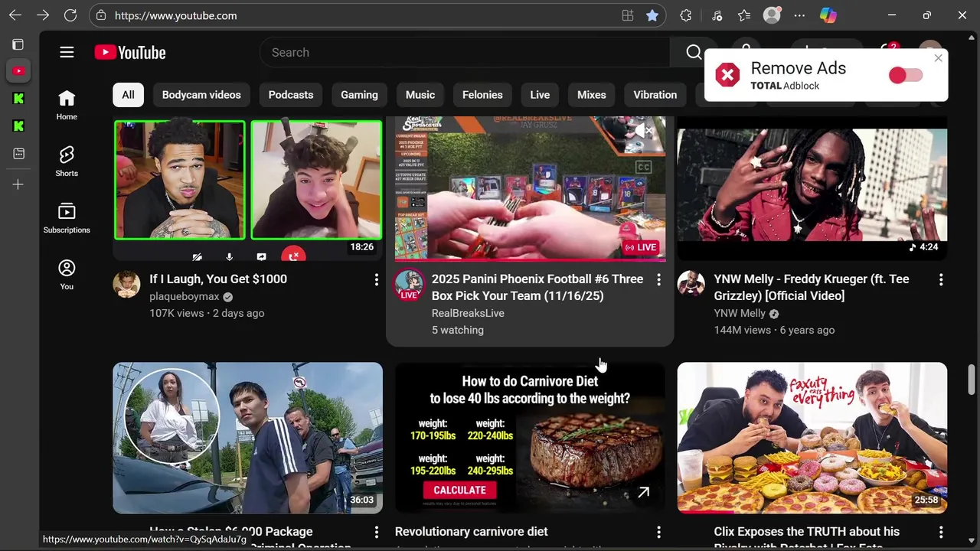Launch Copilot from the toolbar
The image size is (980, 551).
[828, 15]
